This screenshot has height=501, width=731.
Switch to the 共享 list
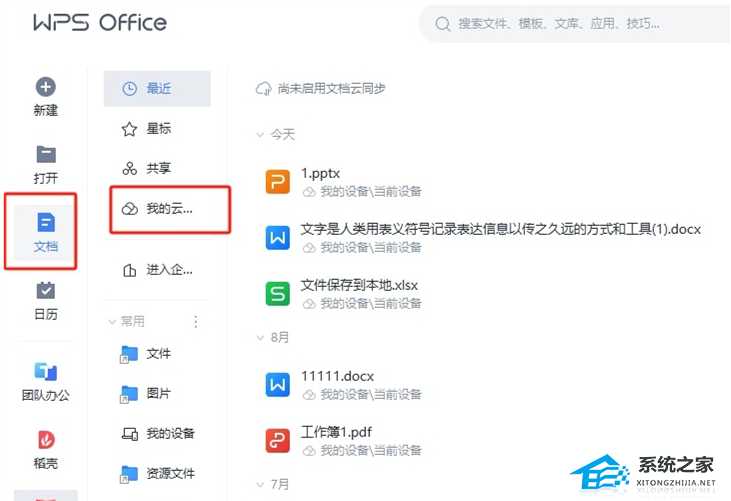(x=157, y=168)
